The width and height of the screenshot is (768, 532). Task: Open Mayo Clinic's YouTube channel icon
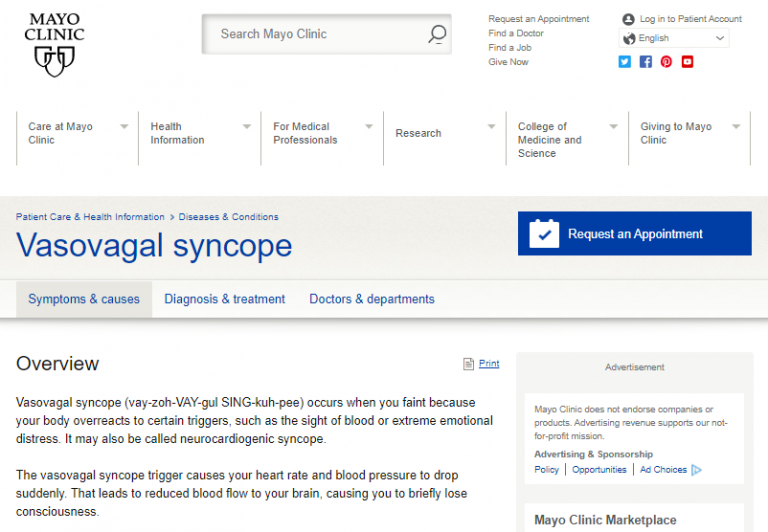tap(687, 62)
